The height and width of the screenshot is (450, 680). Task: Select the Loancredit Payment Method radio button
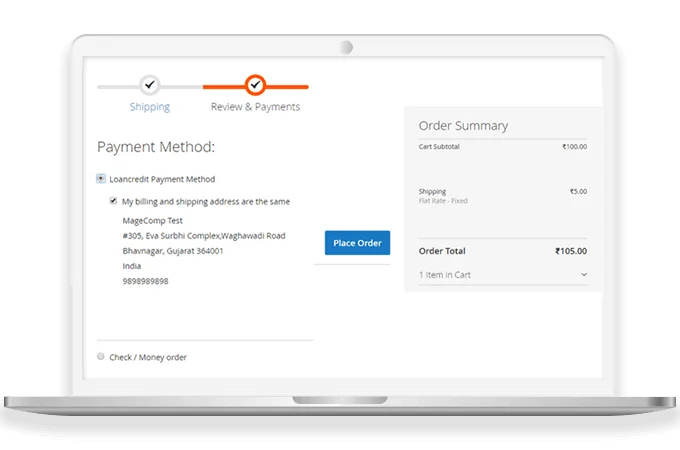tap(101, 179)
